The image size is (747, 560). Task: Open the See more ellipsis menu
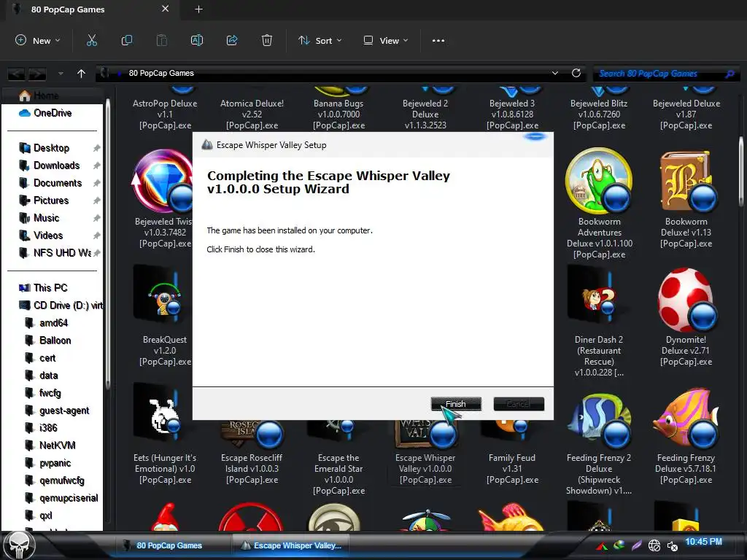[x=438, y=41]
